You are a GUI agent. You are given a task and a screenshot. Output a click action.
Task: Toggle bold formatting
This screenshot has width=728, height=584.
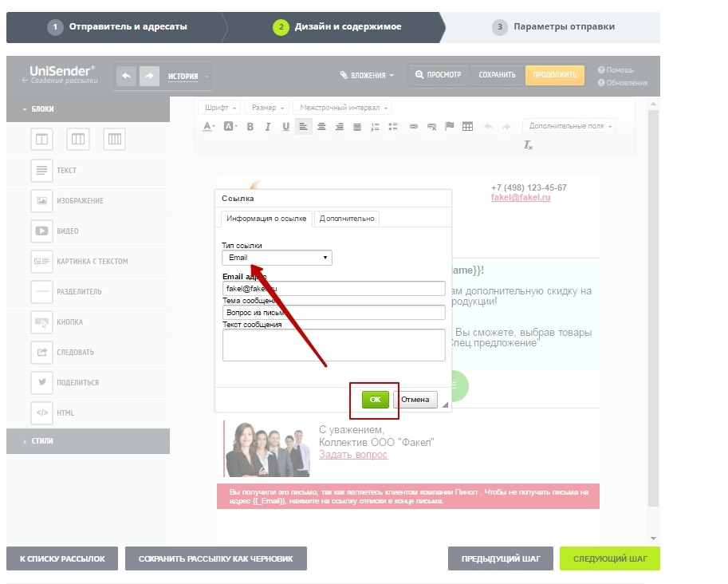(250, 127)
